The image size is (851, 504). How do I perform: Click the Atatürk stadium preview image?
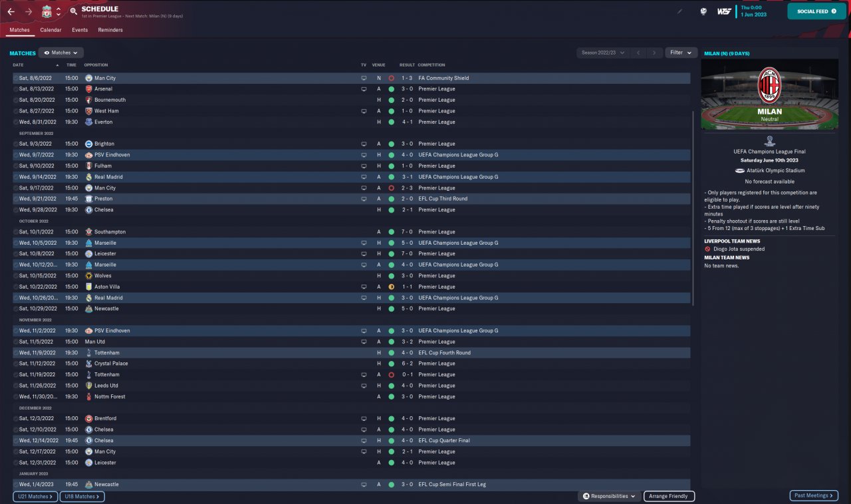point(769,94)
